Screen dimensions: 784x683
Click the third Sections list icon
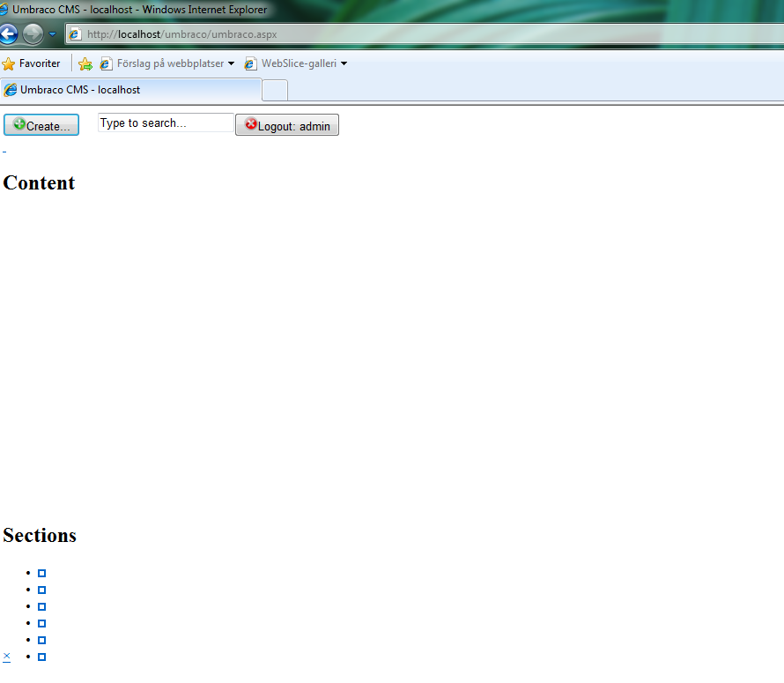(42, 607)
